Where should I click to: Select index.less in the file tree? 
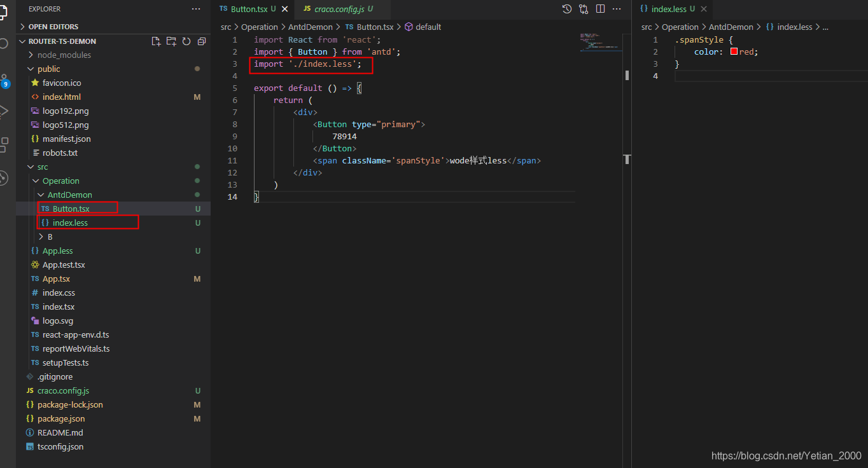click(70, 223)
